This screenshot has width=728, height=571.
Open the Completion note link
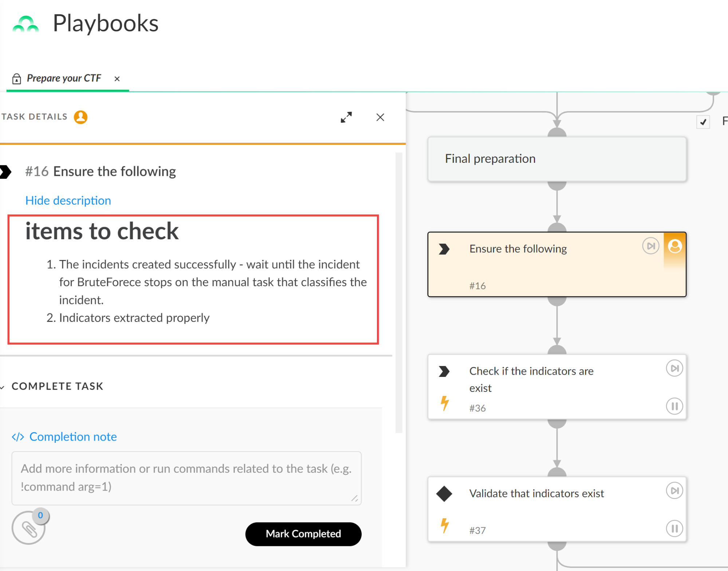73,437
